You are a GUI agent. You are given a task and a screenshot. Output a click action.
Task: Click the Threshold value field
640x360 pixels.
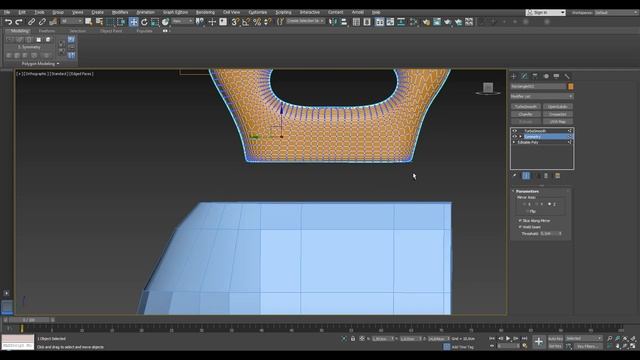548,233
